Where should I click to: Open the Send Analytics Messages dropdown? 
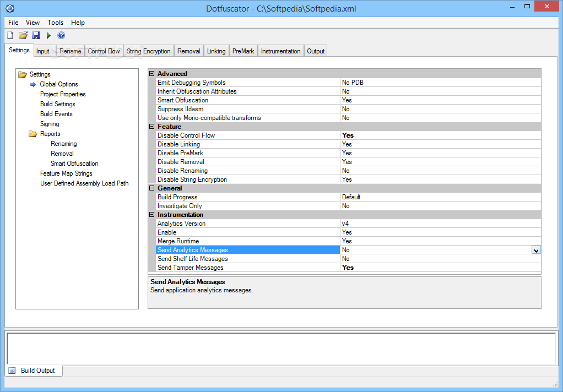coord(536,249)
